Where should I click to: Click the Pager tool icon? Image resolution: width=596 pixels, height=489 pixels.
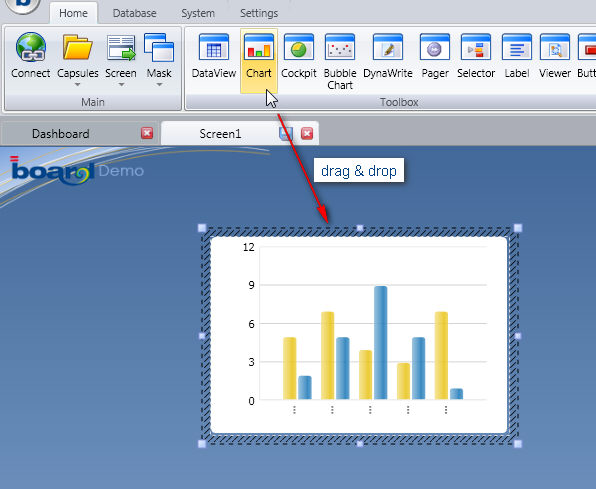(435, 47)
